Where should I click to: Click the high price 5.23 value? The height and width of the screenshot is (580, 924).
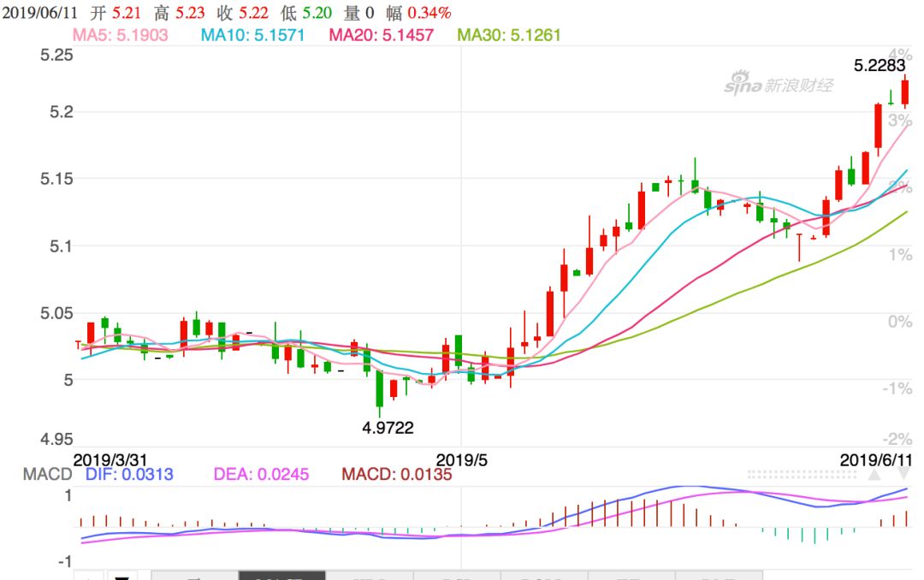click(190, 12)
